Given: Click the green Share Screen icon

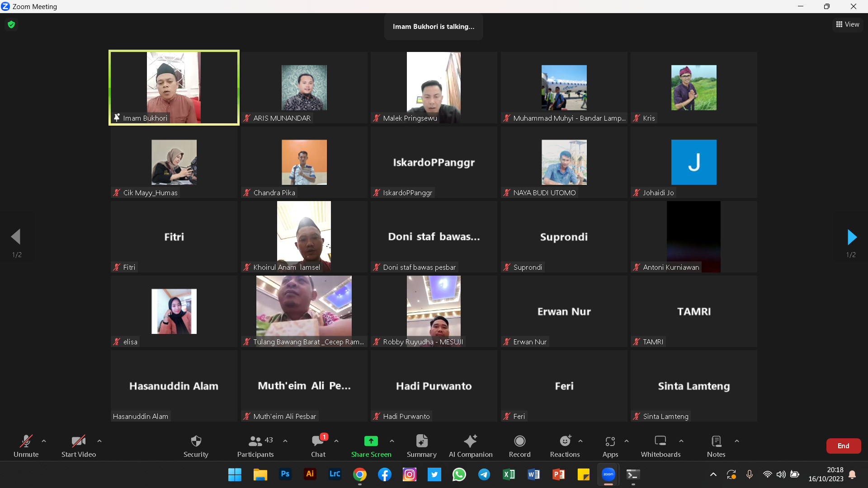Looking at the screenshot, I should (371, 441).
